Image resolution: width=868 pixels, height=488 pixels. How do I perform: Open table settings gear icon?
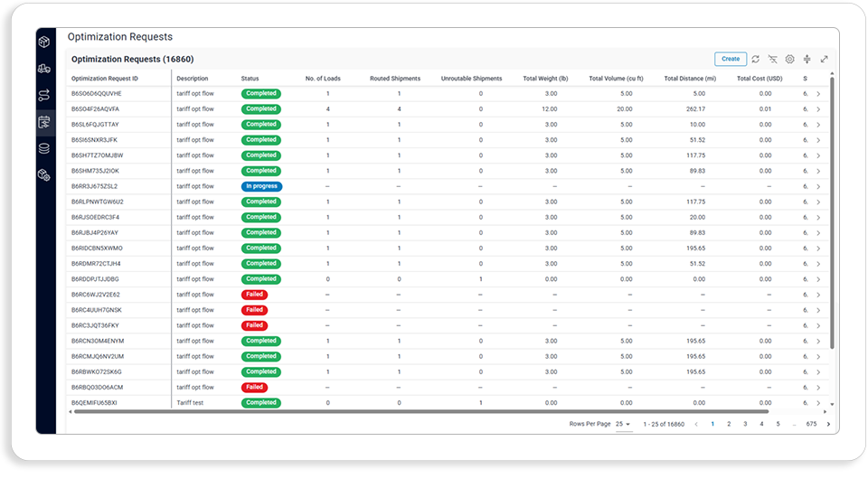coord(790,59)
